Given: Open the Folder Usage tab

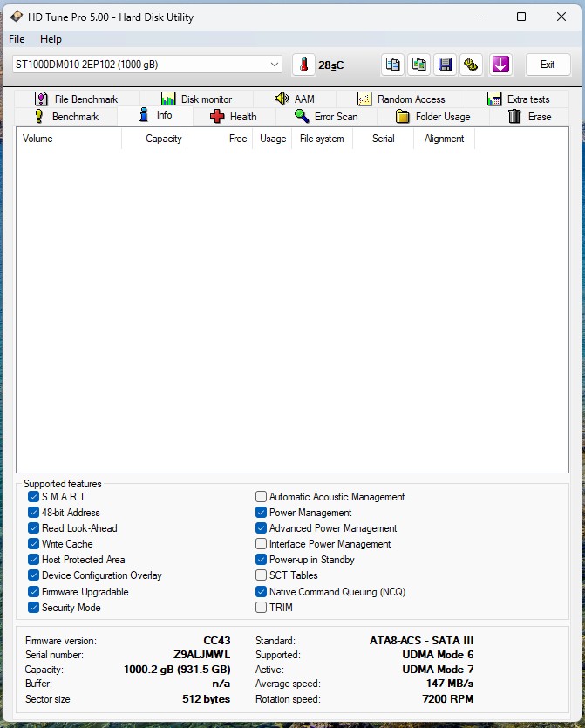Looking at the screenshot, I should 432,117.
